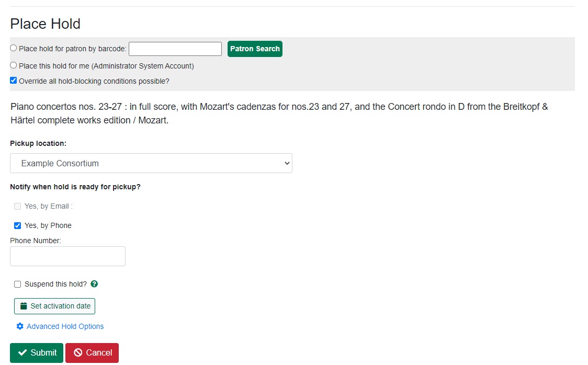Expand Advanced Hold Options link
Viewport: 588px width, 365px height.
[x=65, y=326]
